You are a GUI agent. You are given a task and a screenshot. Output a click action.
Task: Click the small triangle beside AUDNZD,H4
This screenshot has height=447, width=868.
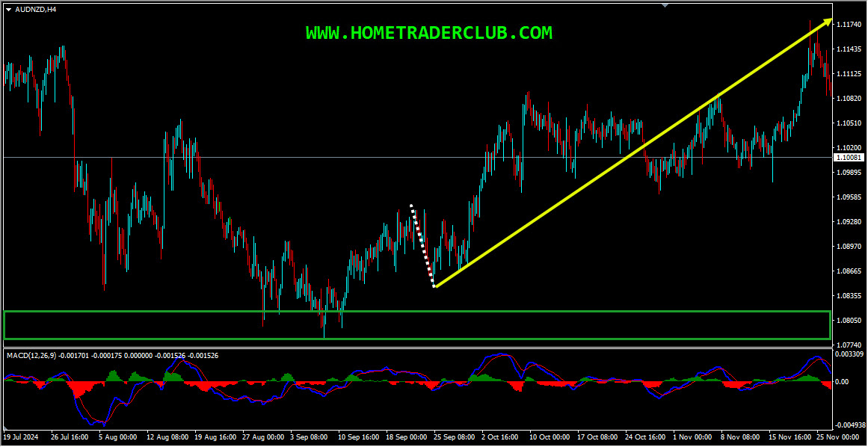9,10
